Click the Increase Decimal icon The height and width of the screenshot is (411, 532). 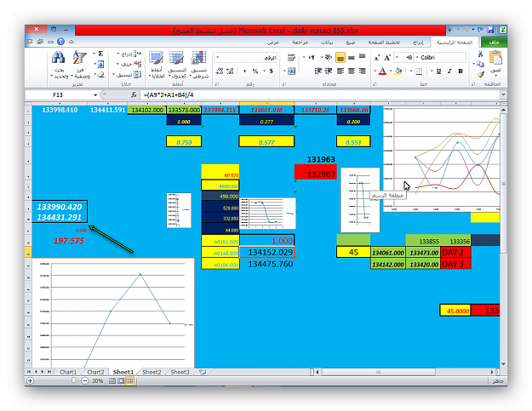(x=230, y=71)
